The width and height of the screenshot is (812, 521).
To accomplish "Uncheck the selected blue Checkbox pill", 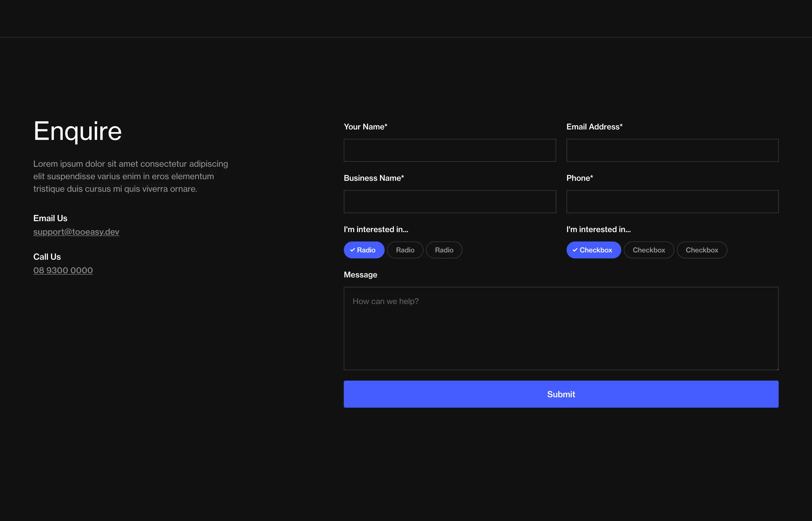I will click(594, 250).
